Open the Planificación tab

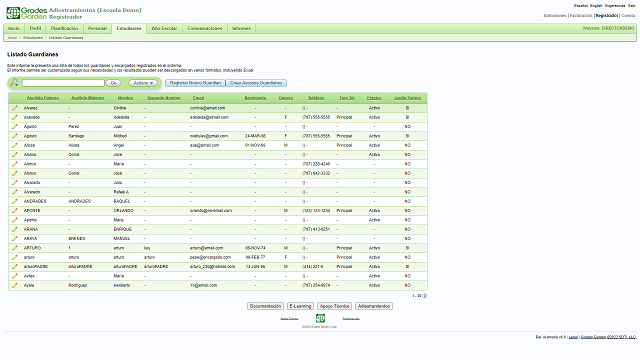click(x=64, y=29)
